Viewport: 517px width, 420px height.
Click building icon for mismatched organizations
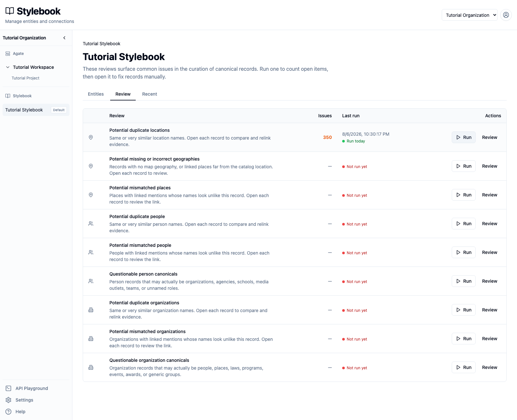91,339
